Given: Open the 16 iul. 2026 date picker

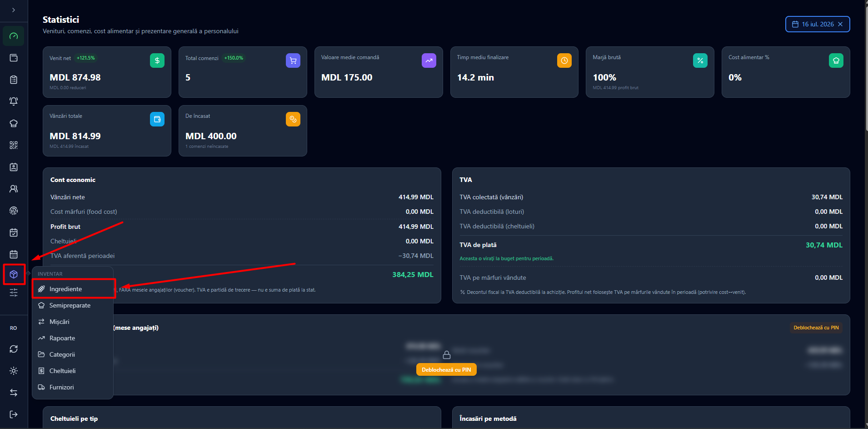Looking at the screenshot, I should (813, 24).
